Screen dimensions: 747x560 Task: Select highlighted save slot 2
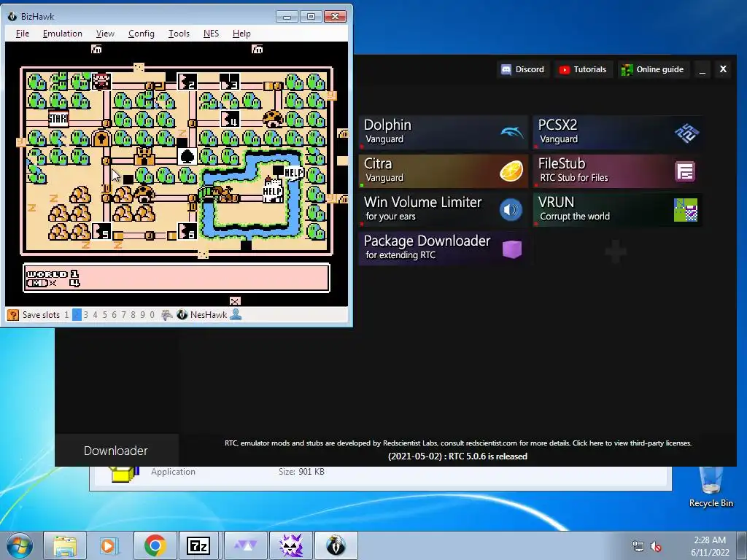(77, 315)
